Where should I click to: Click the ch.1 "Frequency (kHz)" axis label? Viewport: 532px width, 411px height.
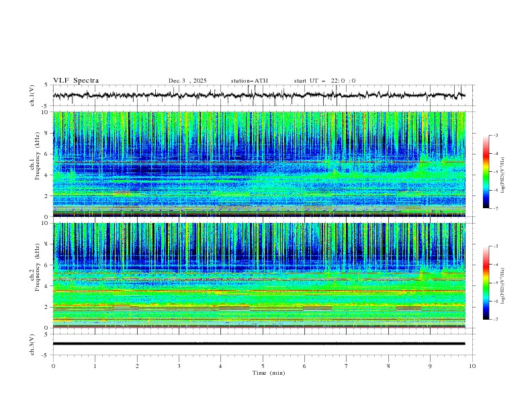coord(38,156)
